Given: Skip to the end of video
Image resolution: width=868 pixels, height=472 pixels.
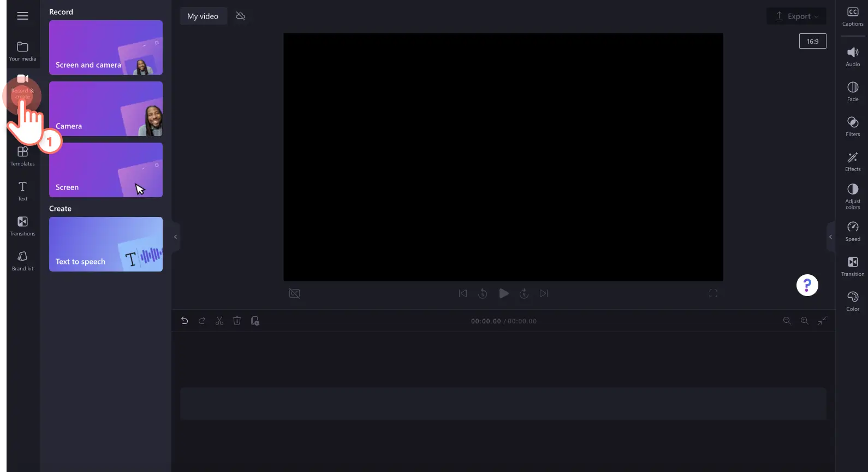Looking at the screenshot, I should [x=544, y=294].
